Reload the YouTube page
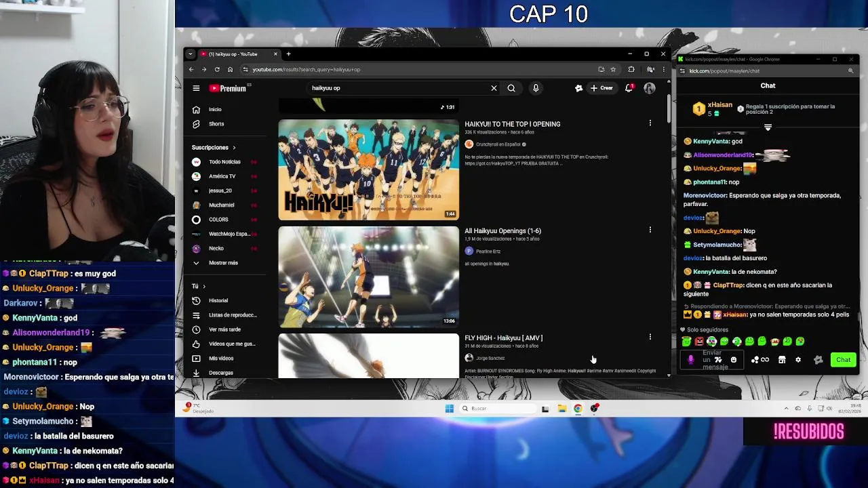Viewport: 868px width, 488px height. 217,69
